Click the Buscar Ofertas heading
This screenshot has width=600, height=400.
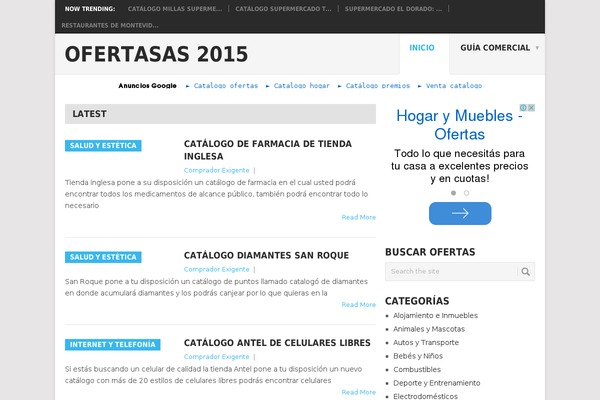[430, 252]
